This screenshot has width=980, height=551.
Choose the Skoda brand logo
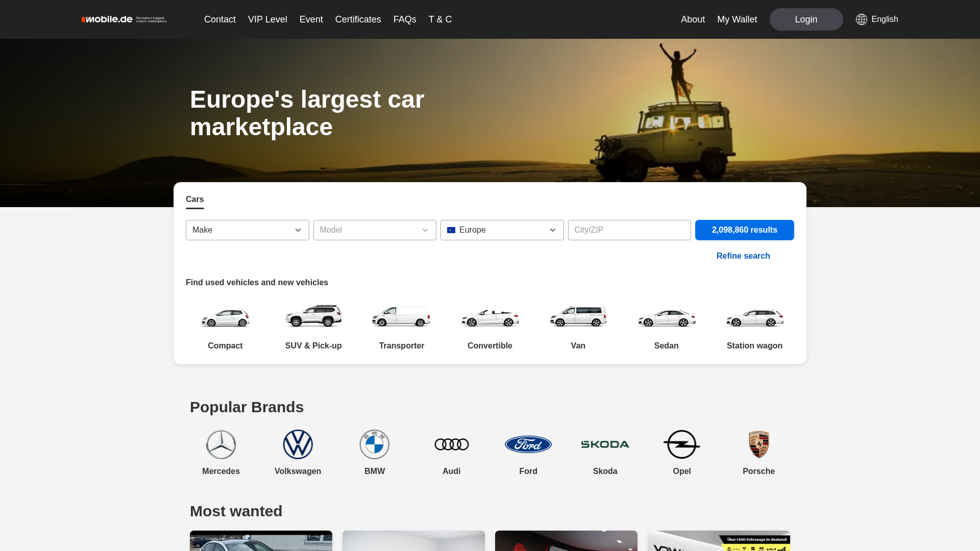click(x=605, y=444)
